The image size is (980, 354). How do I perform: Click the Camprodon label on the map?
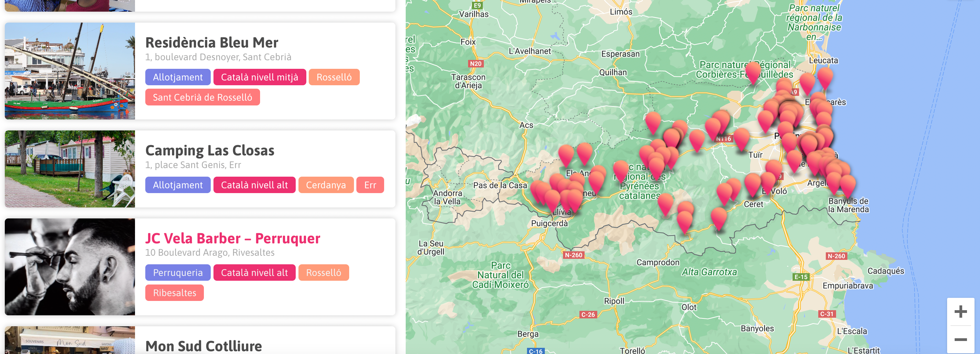point(658,262)
